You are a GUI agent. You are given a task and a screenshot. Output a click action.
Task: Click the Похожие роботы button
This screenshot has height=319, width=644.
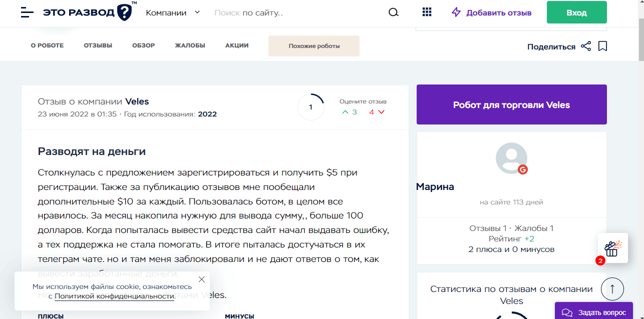[314, 46]
